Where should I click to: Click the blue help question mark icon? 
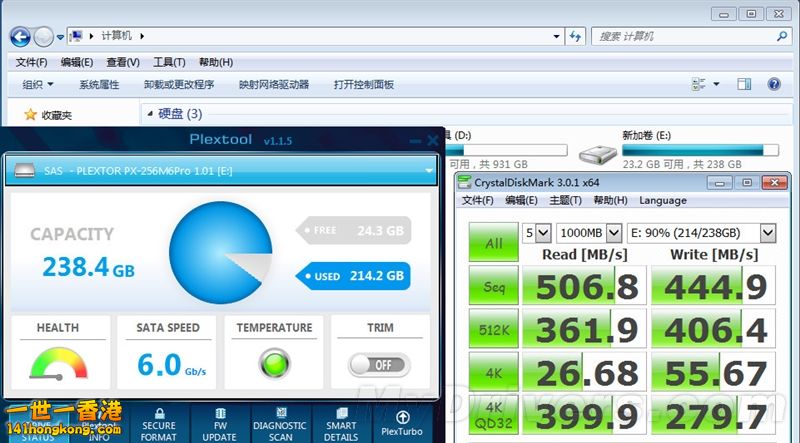[774, 84]
